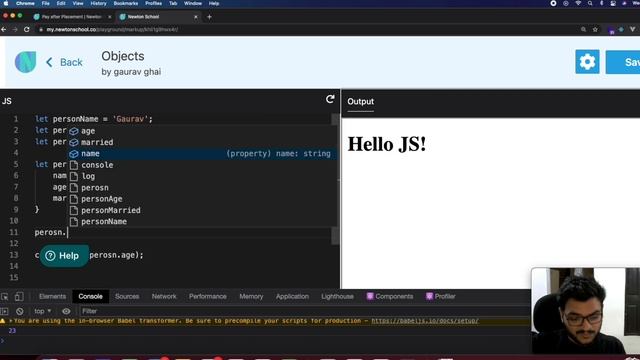Go Back using the chevron link
This screenshot has width=640, height=360.
click(x=64, y=62)
